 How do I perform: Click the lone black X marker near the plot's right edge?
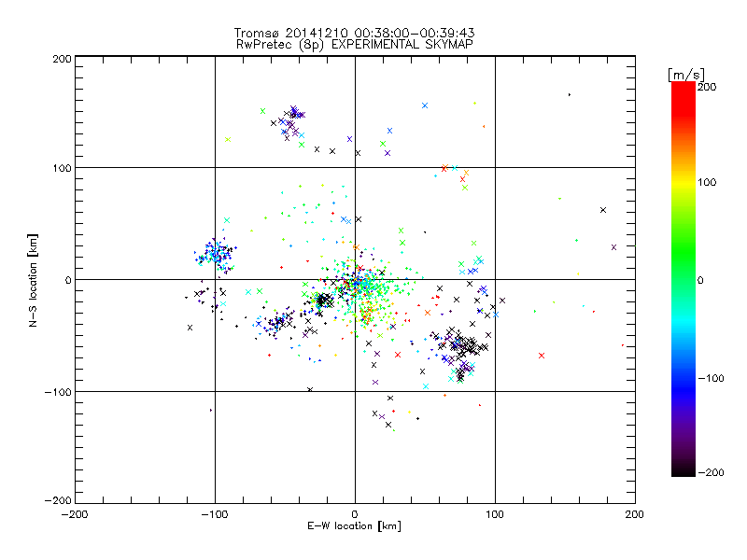(603, 210)
